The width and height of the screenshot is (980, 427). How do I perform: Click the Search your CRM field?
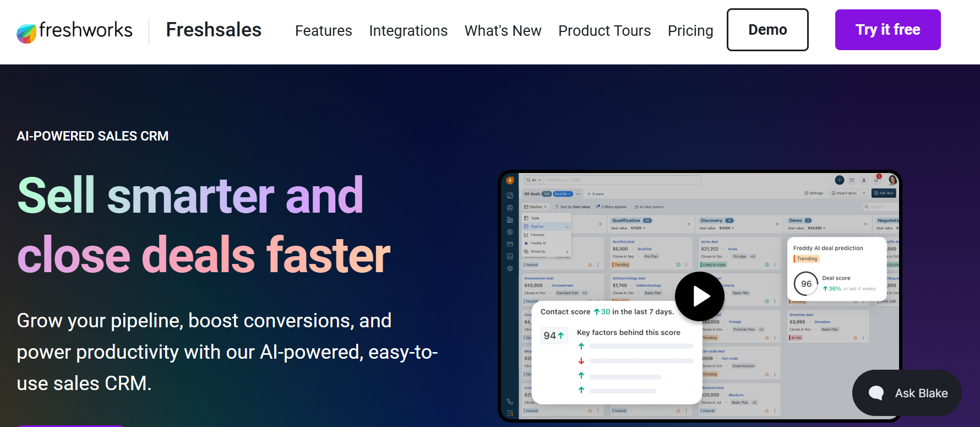point(622,180)
